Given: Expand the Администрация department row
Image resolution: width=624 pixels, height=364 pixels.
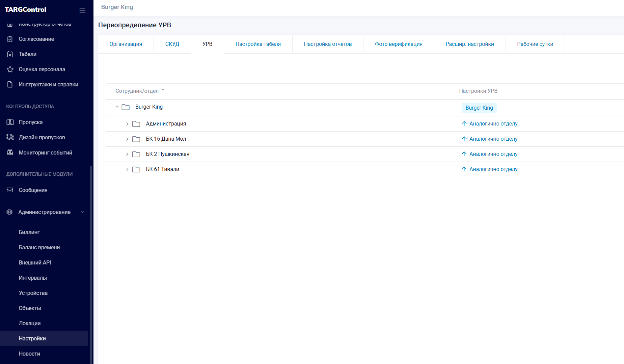Looking at the screenshot, I should [127, 124].
